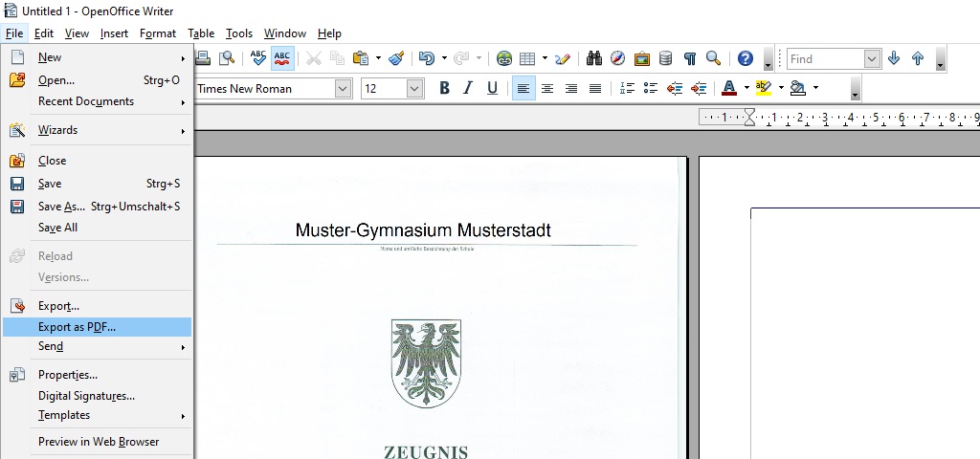980x459 pixels.
Task: Click the Page Preview icon
Action: tap(227, 58)
